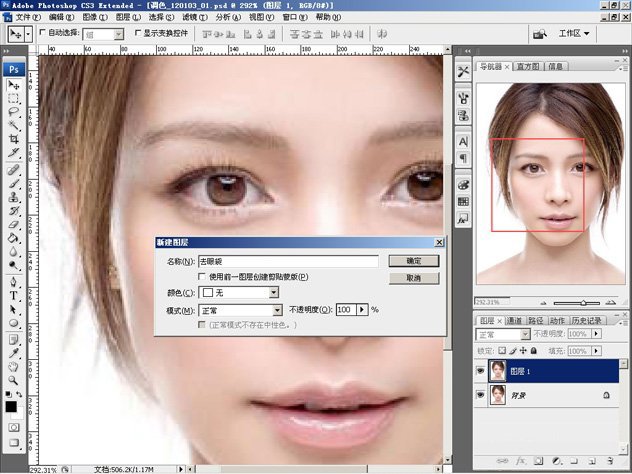The height and width of the screenshot is (474, 632).
Task: Select the Move tool in the toolbox
Action: [14, 86]
